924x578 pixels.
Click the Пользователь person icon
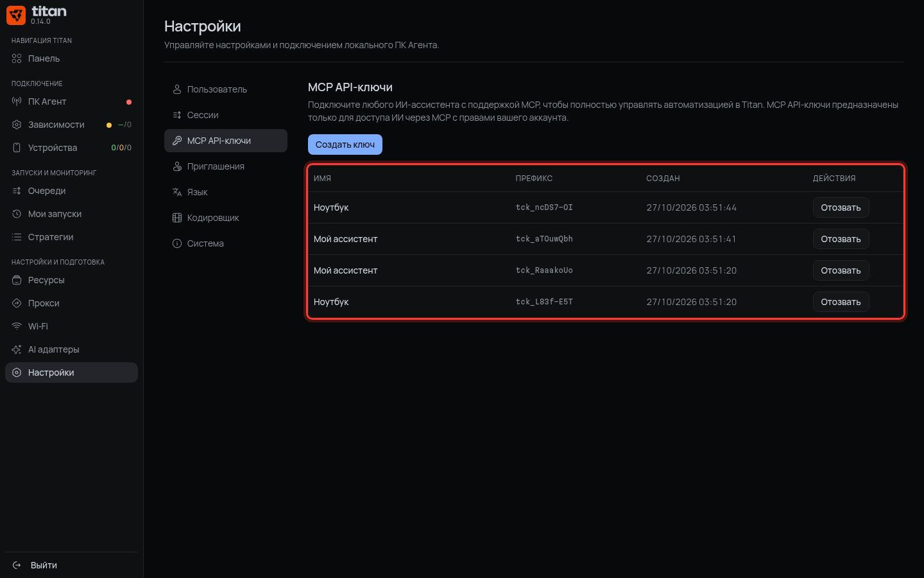pyautogui.click(x=177, y=89)
